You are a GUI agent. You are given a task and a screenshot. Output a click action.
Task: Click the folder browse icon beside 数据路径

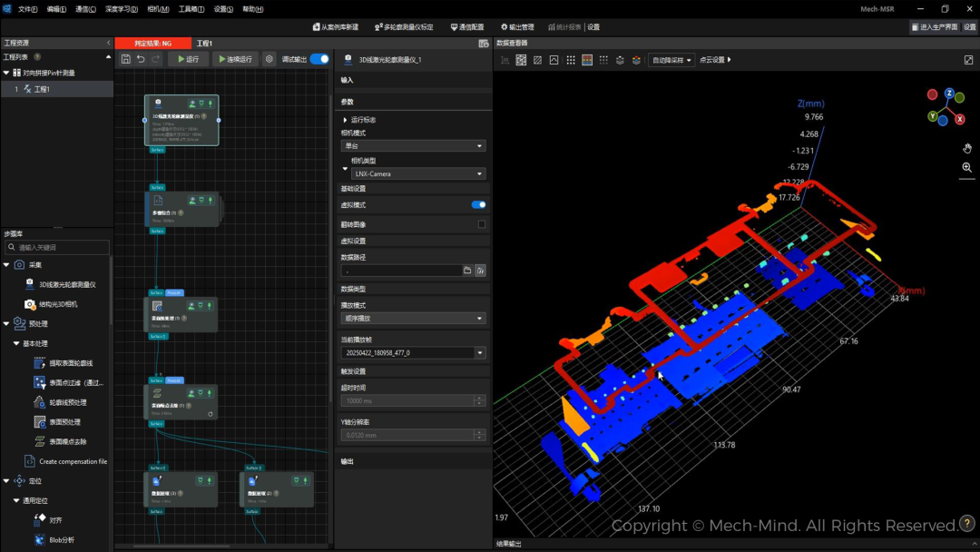tap(467, 271)
